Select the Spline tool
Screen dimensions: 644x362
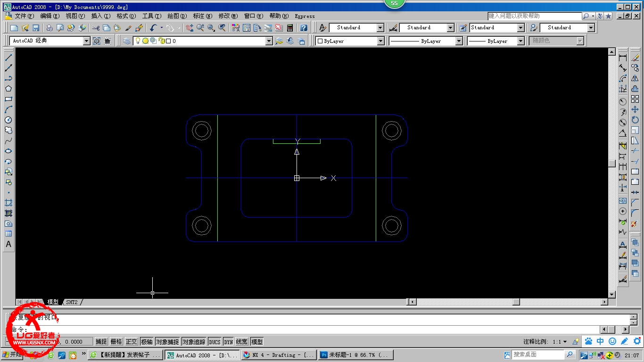(x=8, y=140)
